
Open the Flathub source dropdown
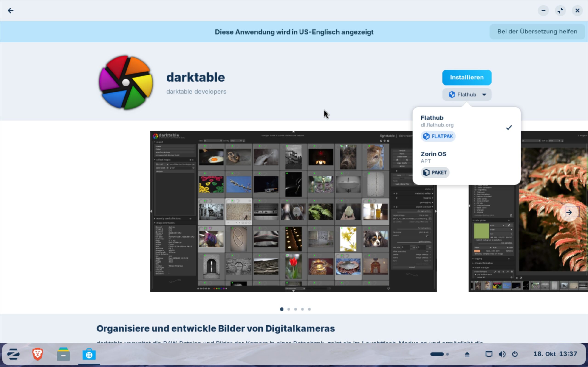point(466,95)
